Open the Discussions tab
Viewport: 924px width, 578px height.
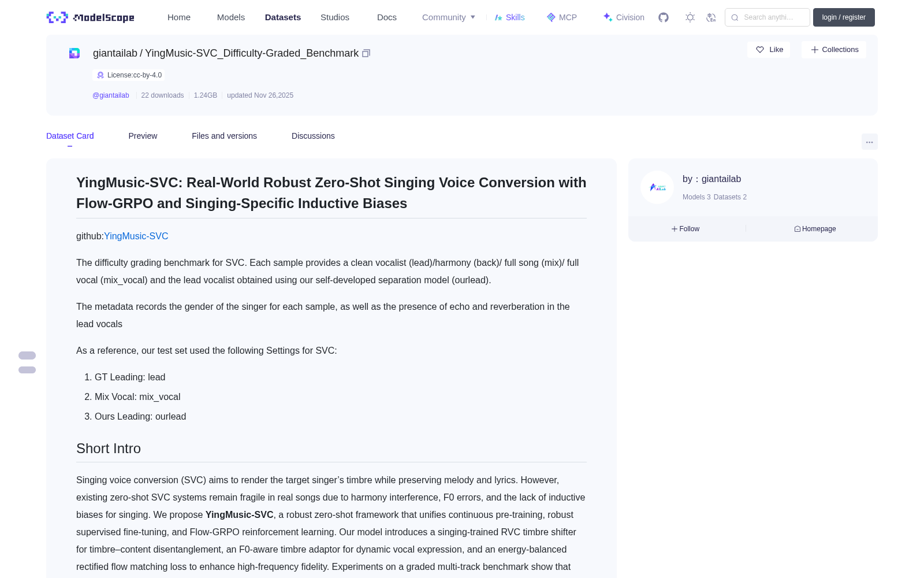click(313, 136)
